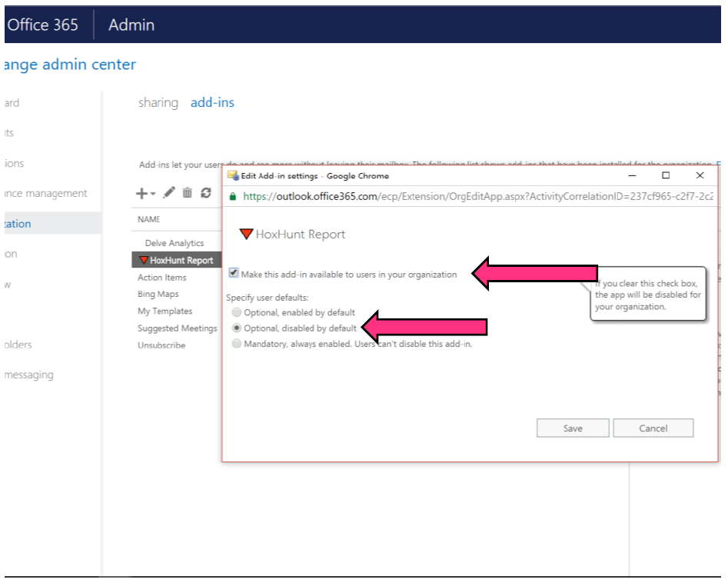Select Unsubscribe in the add-ins list
Image resolution: width=728 pixels, height=583 pixels.
pyautogui.click(x=161, y=345)
